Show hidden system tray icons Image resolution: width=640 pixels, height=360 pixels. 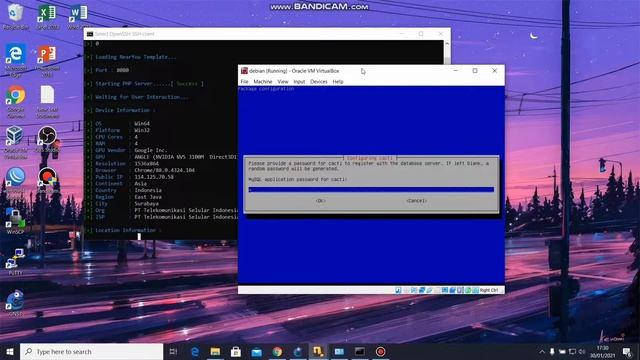pyautogui.click(x=542, y=351)
